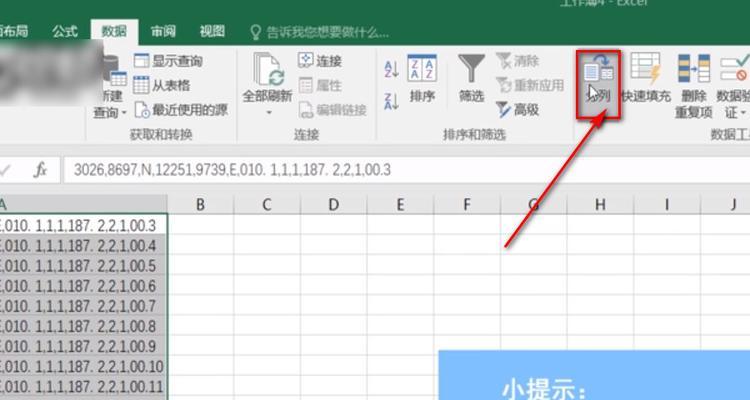Click the 数据验证 icon
The height and width of the screenshot is (400, 750).
click(x=734, y=69)
